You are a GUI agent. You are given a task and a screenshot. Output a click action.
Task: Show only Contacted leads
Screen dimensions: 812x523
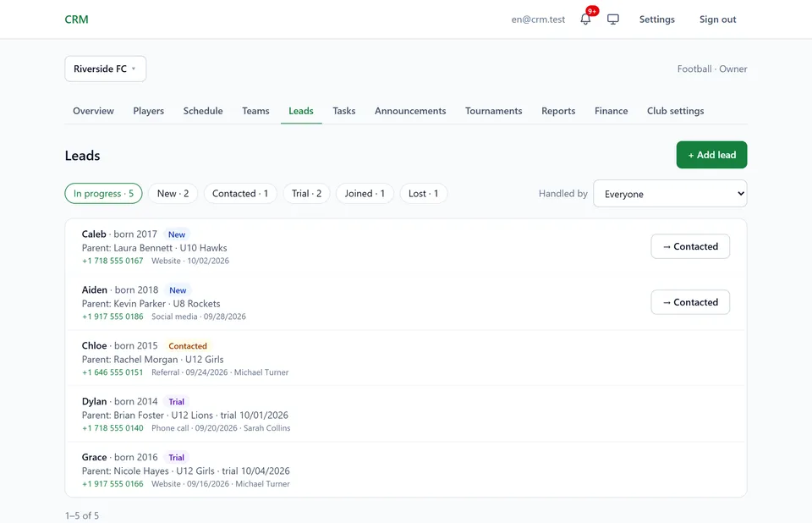[x=240, y=193]
